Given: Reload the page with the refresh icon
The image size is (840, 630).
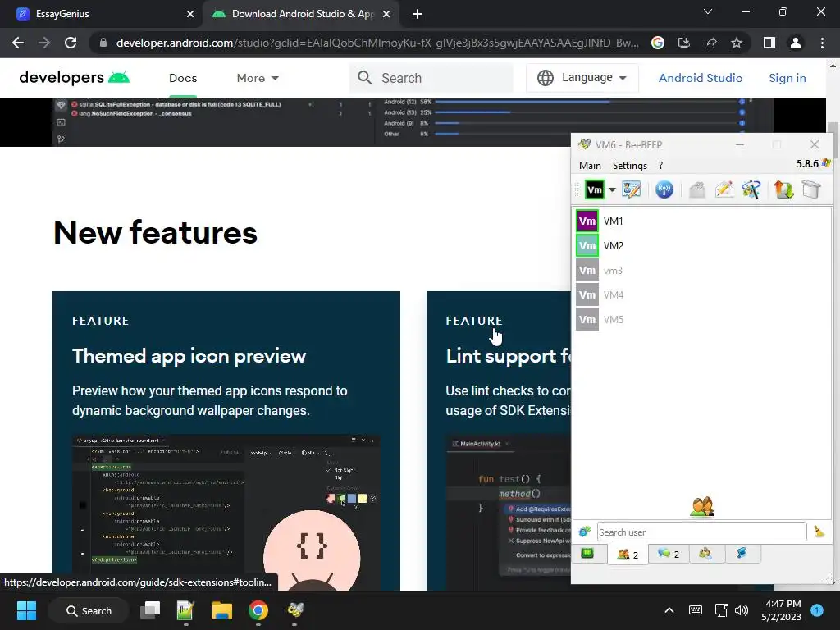Looking at the screenshot, I should click(x=71, y=43).
